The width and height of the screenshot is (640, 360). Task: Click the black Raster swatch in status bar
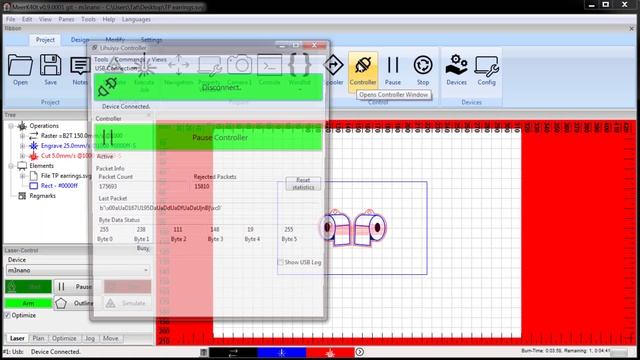point(233,353)
